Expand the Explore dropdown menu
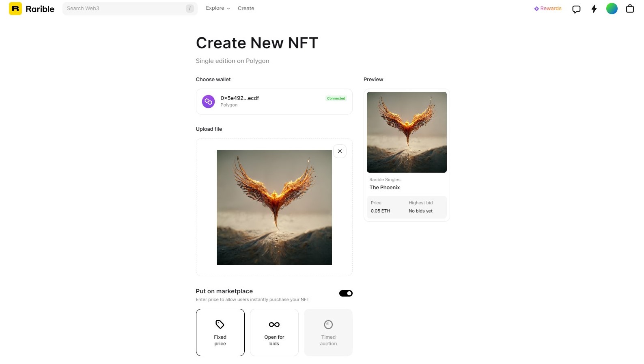644x364 pixels. point(218,8)
